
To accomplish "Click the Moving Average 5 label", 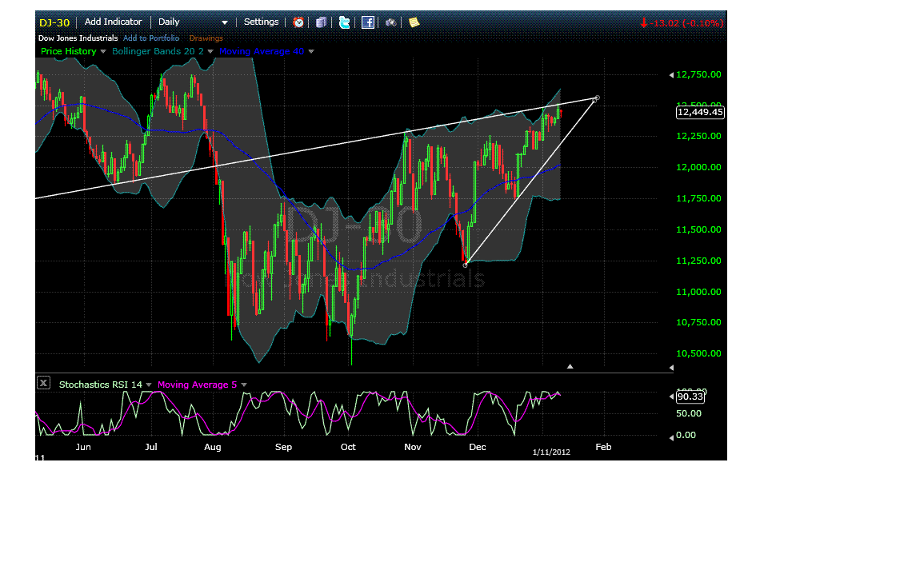I will tap(197, 385).
